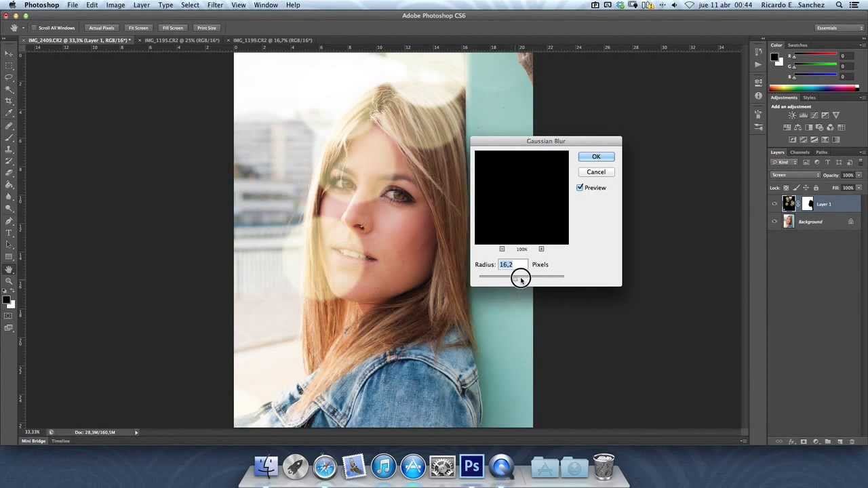Select the Crop tool
Screen dimensions: 868x488
9,102
